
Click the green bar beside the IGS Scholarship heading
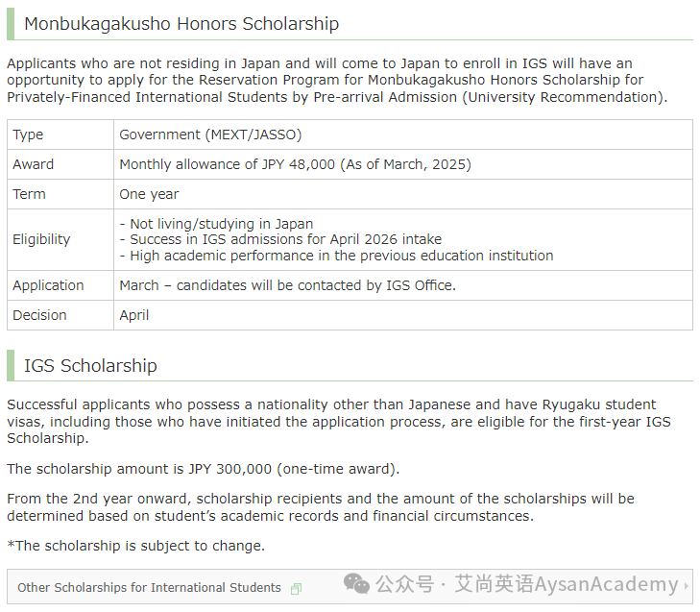[11, 365]
